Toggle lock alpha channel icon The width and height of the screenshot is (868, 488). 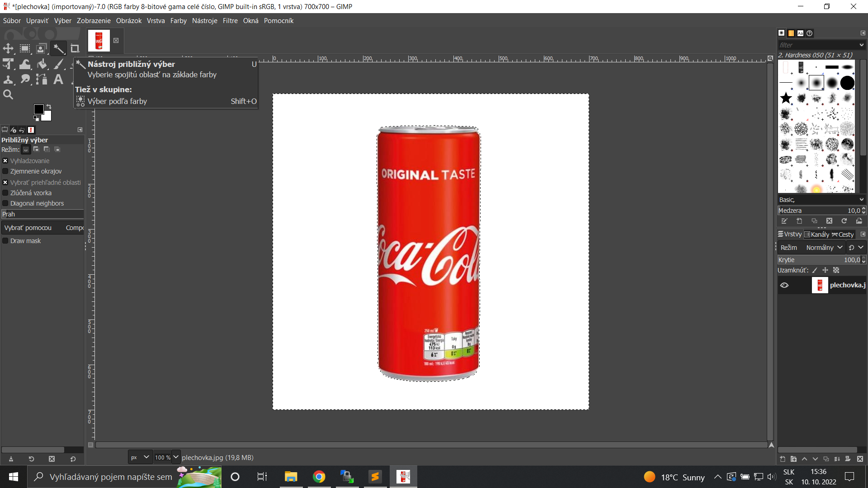click(836, 270)
